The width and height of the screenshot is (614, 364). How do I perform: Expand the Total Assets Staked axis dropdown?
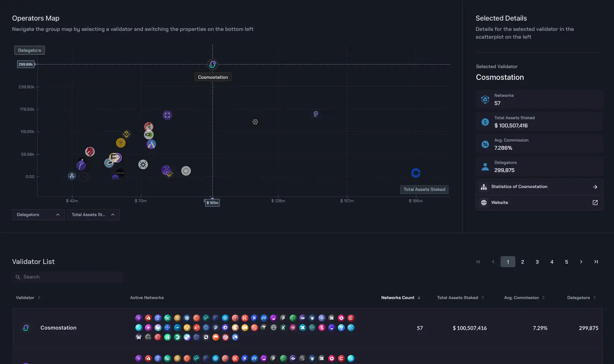(x=93, y=215)
